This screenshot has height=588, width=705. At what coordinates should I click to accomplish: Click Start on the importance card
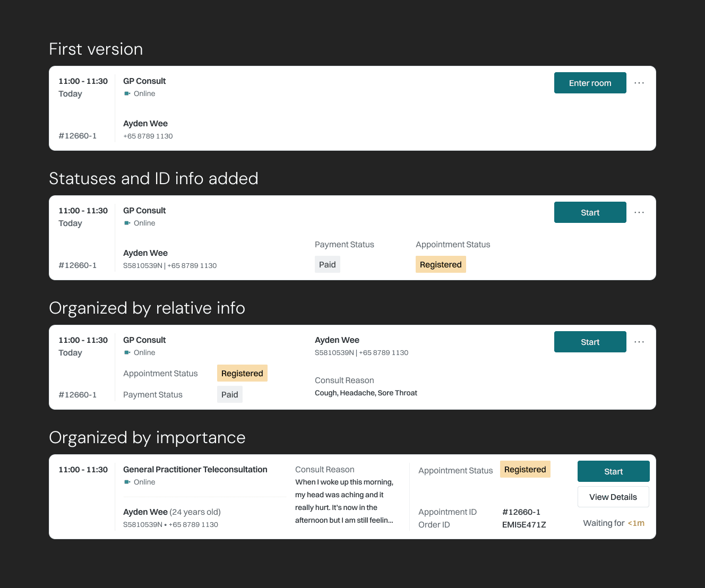613,471
